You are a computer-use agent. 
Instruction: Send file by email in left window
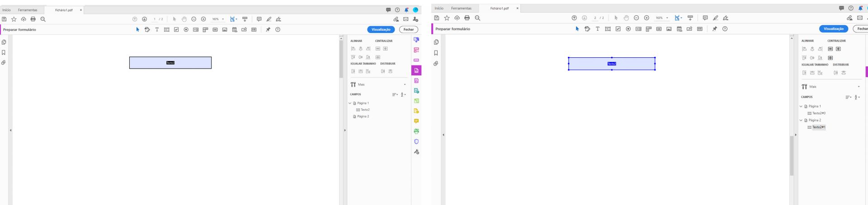[406, 19]
